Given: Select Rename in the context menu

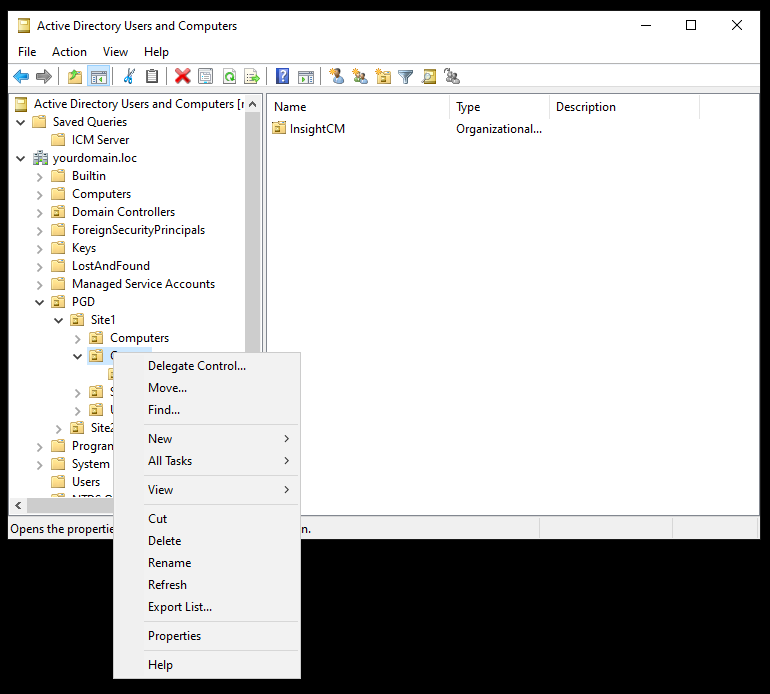Looking at the screenshot, I should coord(207,563).
